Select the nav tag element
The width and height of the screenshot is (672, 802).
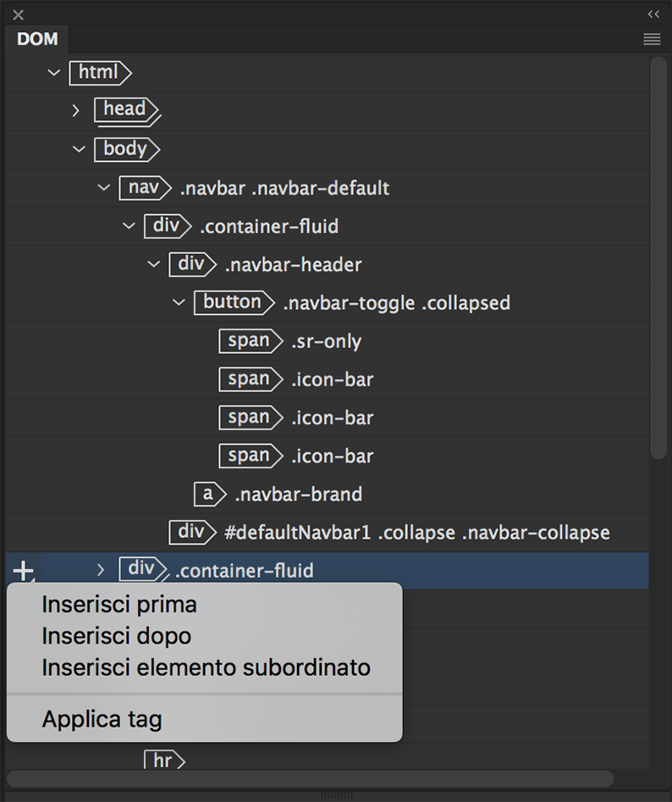(x=144, y=187)
